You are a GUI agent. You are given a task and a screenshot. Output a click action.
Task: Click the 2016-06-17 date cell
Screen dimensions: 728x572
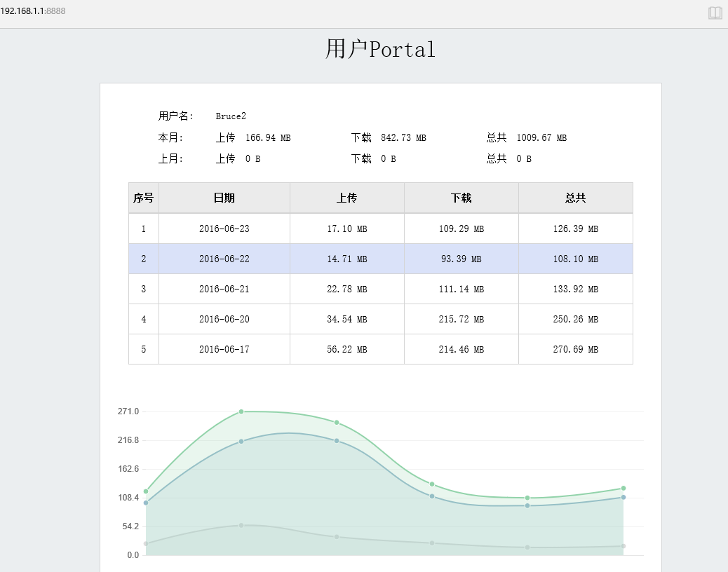point(224,349)
